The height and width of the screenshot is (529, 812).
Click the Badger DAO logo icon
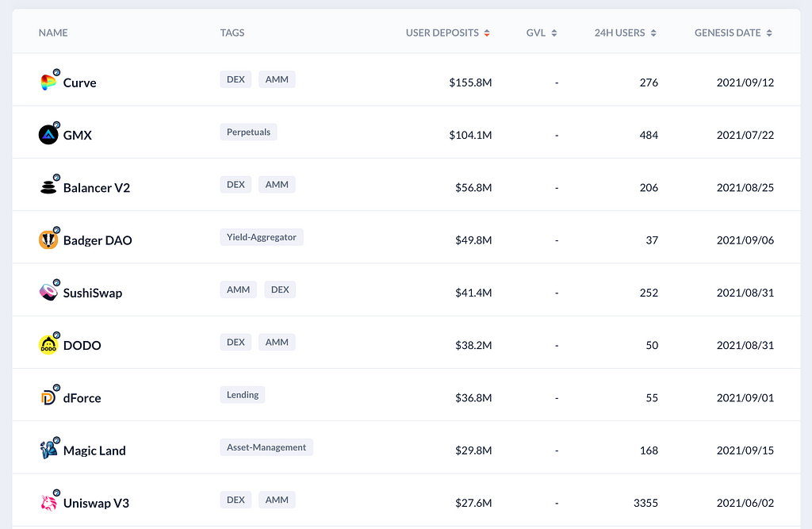[48, 240]
